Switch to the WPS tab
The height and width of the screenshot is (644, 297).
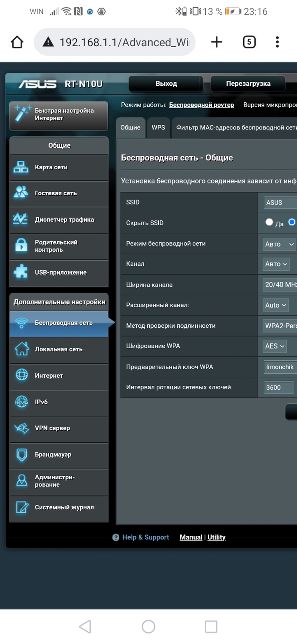pos(158,128)
